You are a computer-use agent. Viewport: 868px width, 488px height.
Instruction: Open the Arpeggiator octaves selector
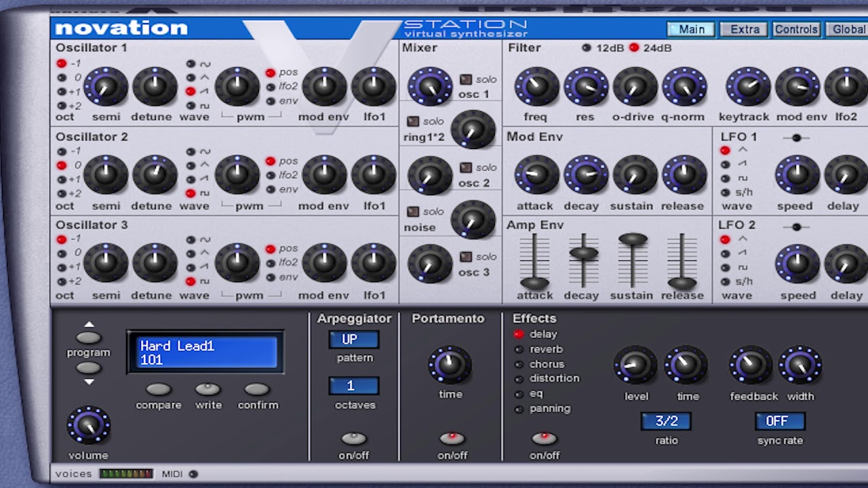(354, 386)
